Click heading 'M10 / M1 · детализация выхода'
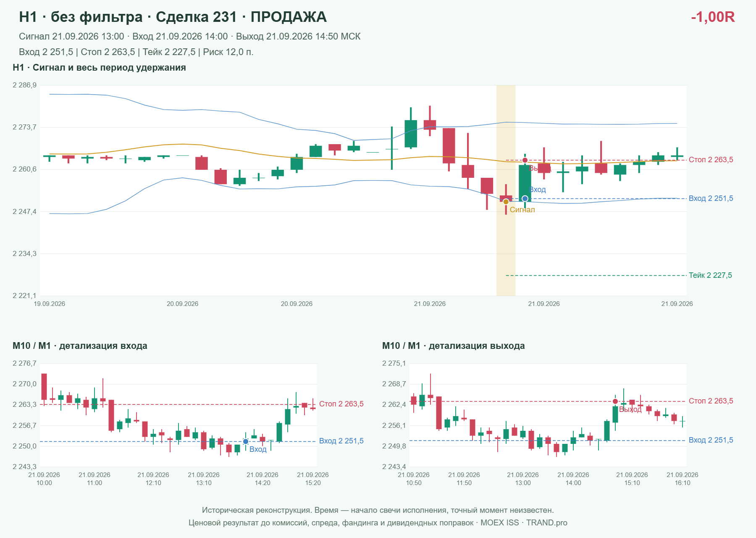Image resolution: width=756 pixels, height=538 pixels. [454, 346]
